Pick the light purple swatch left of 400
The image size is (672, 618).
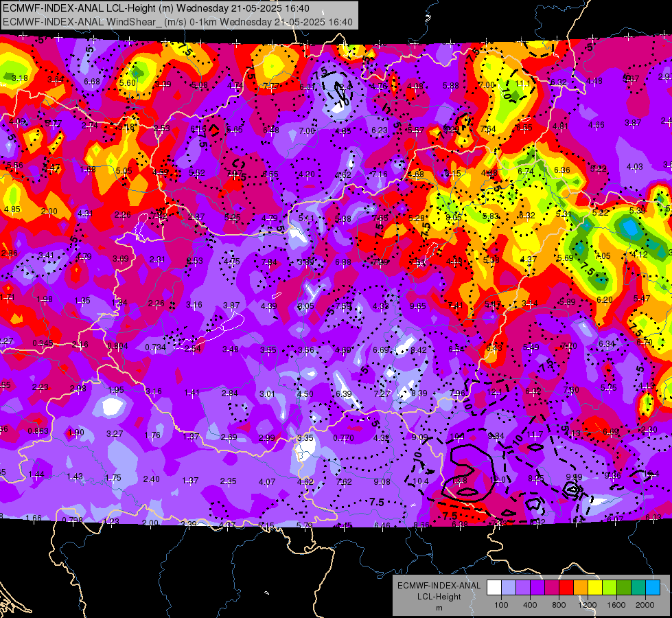[523, 588]
